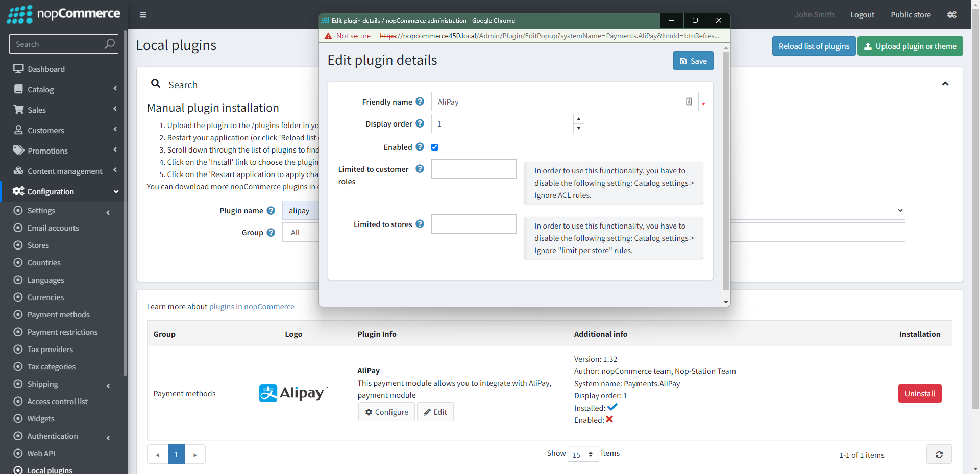Save the plugin details
980x474 pixels.
[693, 61]
